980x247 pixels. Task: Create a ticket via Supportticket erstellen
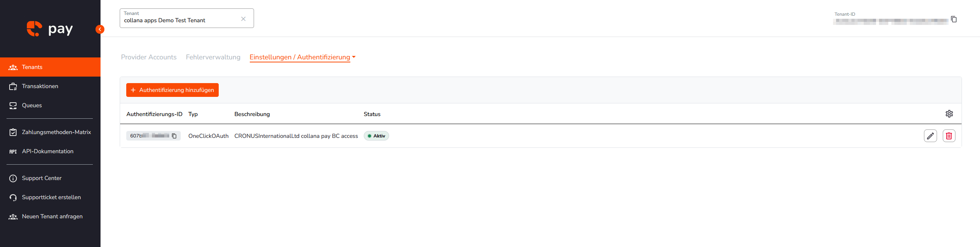pos(50,197)
